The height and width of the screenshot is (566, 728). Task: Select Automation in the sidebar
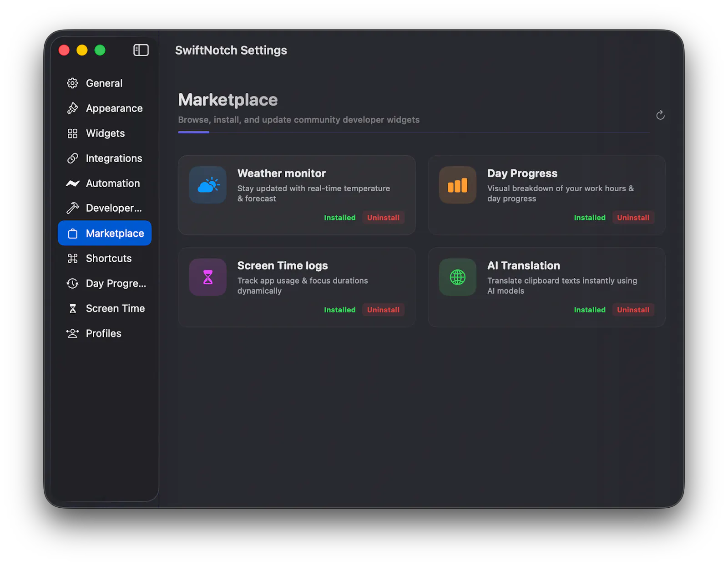click(105, 183)
